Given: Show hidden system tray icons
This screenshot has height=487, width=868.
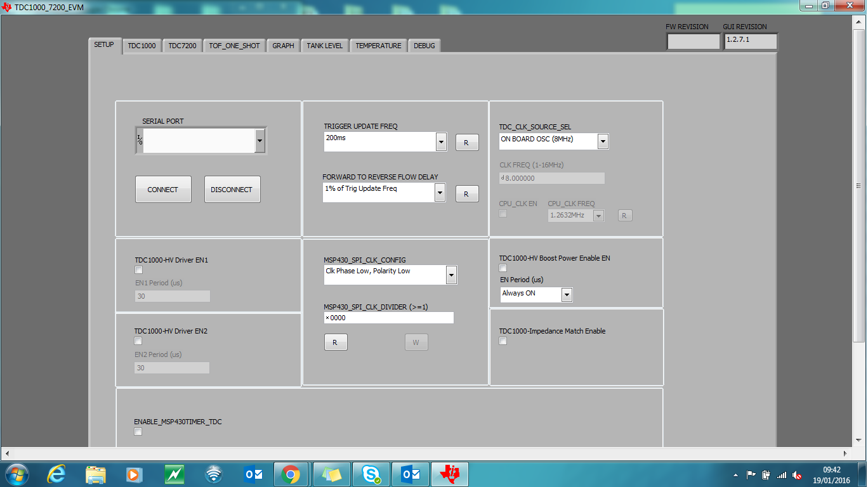Looking at the screenshot, I should (x=735, y=475).
